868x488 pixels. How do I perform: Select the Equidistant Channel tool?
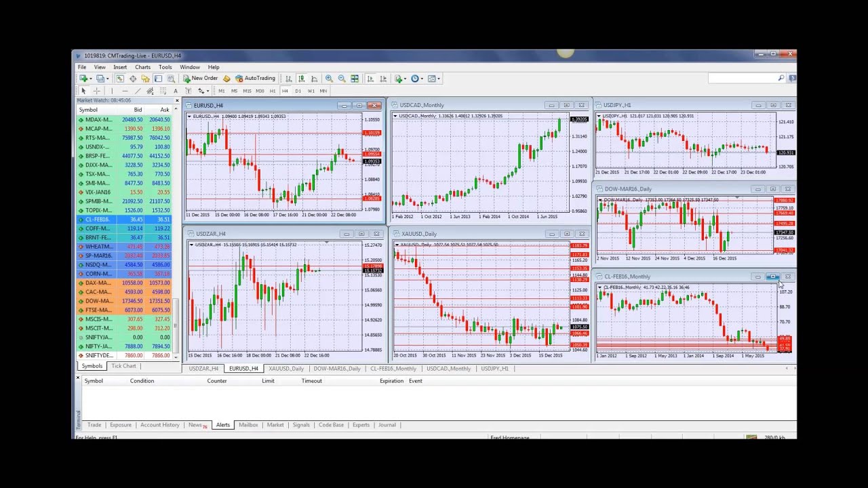point(150,91)
